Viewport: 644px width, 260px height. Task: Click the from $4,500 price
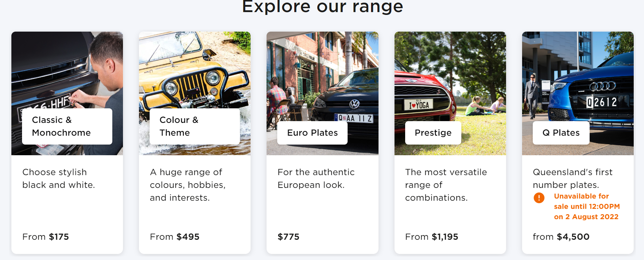[x=561, y=237]
